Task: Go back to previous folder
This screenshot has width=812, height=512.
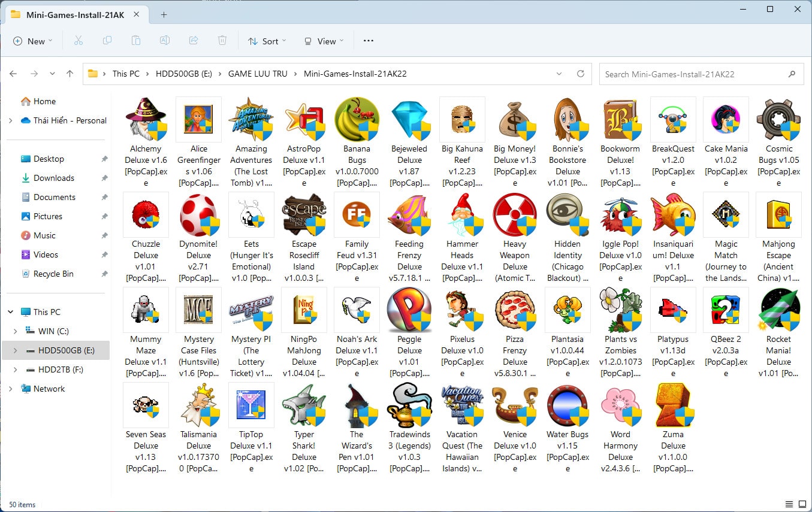Action: pos(14,74)
